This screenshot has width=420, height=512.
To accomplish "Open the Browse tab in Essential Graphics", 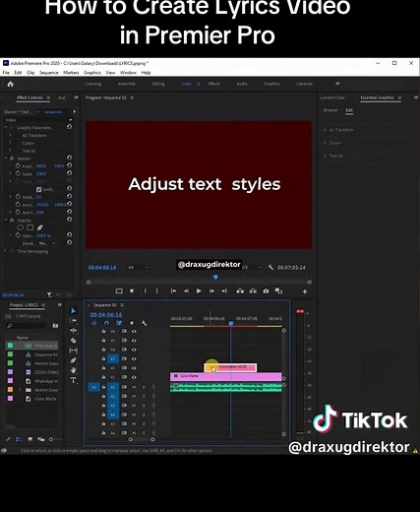I will pyautogui.click(x=330, y=110).
